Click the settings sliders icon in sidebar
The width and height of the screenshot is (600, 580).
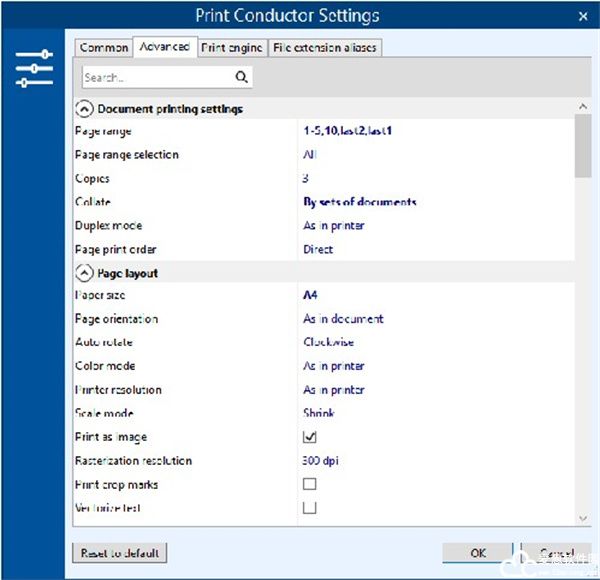click(34, 68)
